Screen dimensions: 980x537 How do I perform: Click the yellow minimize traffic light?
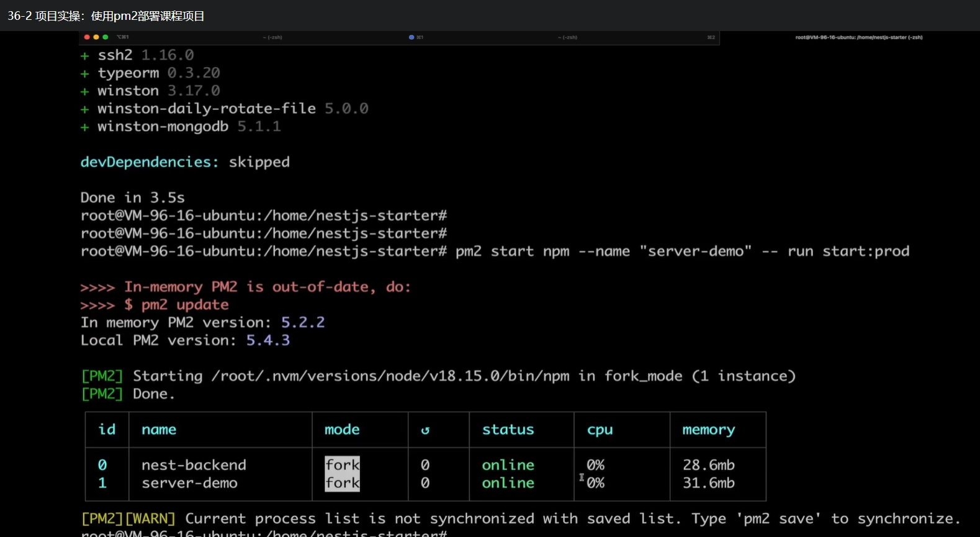pos(96,37)
